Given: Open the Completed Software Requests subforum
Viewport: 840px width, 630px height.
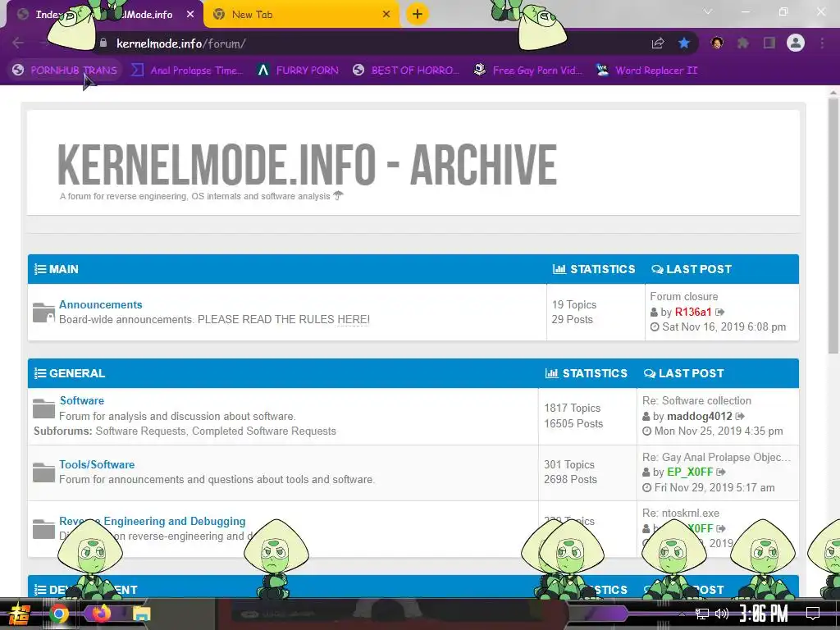Looking at the screenshot, I should (x=264, y=431).
